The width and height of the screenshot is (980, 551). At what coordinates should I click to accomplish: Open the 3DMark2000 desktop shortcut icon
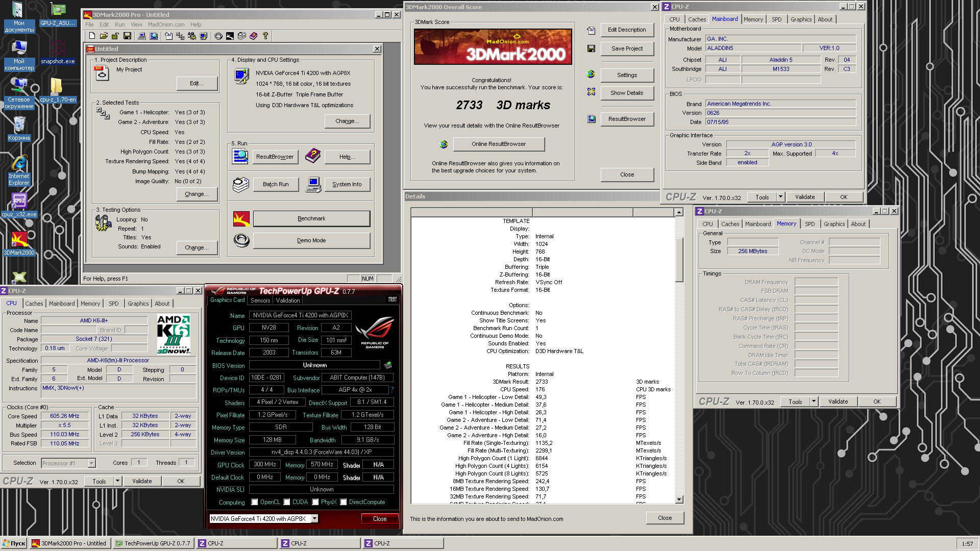[x=19, y=240]
